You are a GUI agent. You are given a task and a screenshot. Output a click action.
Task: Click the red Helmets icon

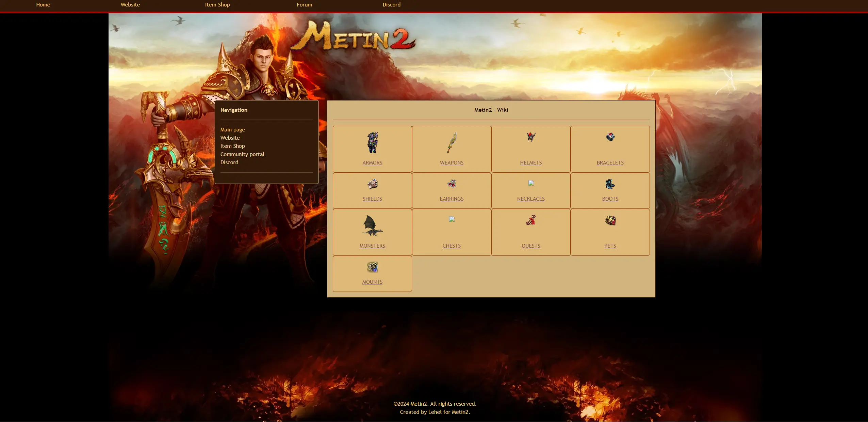pos(531,137)
